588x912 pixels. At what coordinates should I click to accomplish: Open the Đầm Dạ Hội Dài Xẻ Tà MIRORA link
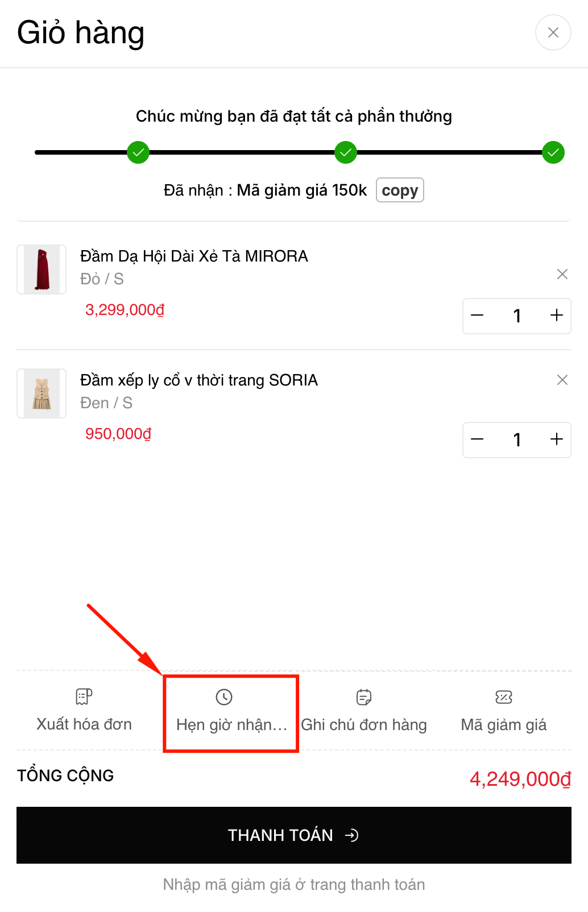[x=194, y=256]
